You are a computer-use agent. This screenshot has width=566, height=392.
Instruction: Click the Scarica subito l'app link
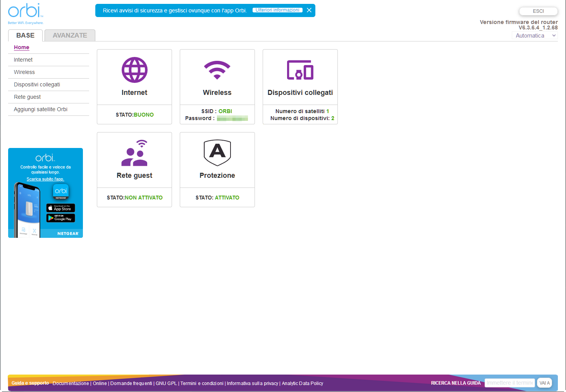pyautogui.click(x=45, y=179)
